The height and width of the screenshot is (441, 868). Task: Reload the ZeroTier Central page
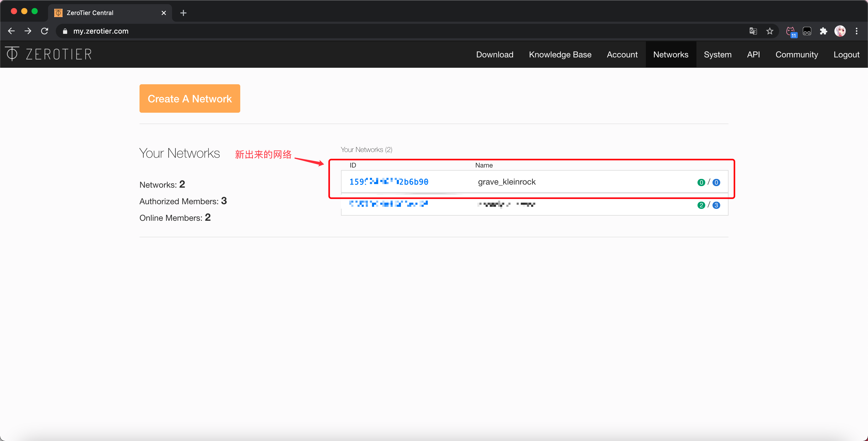point(44,31)
